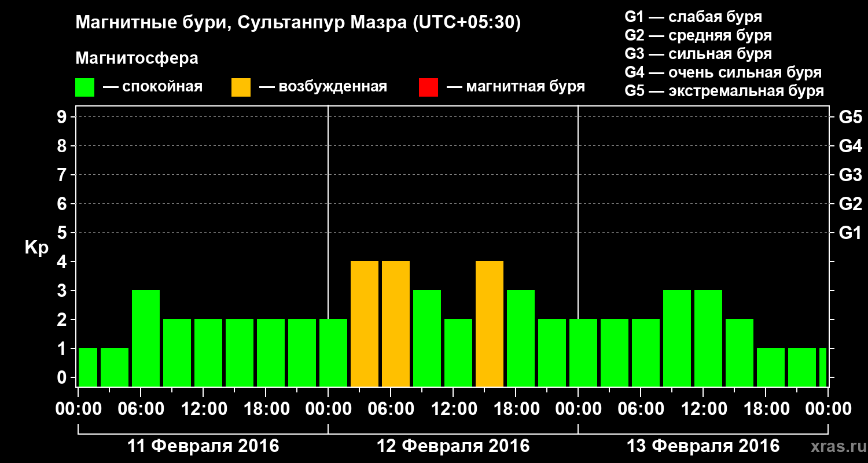Click the '13 Февраля 2016' date label
This screenshot has height=463, width=868.
[703, 446]
